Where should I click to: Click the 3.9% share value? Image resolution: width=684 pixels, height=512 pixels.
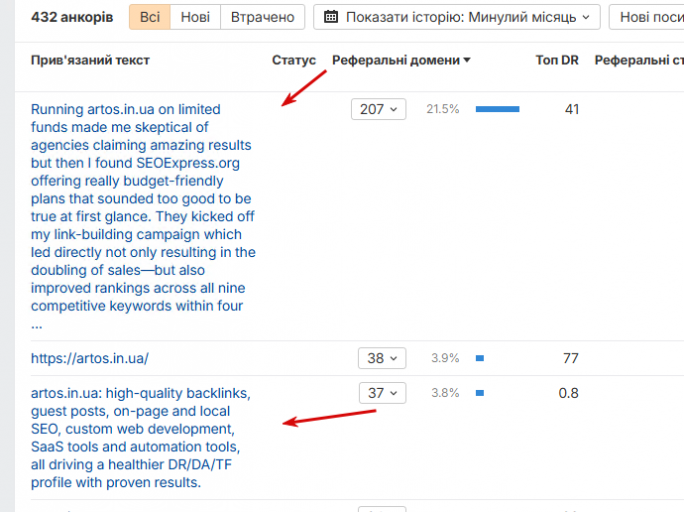click(x=445, y=358)
